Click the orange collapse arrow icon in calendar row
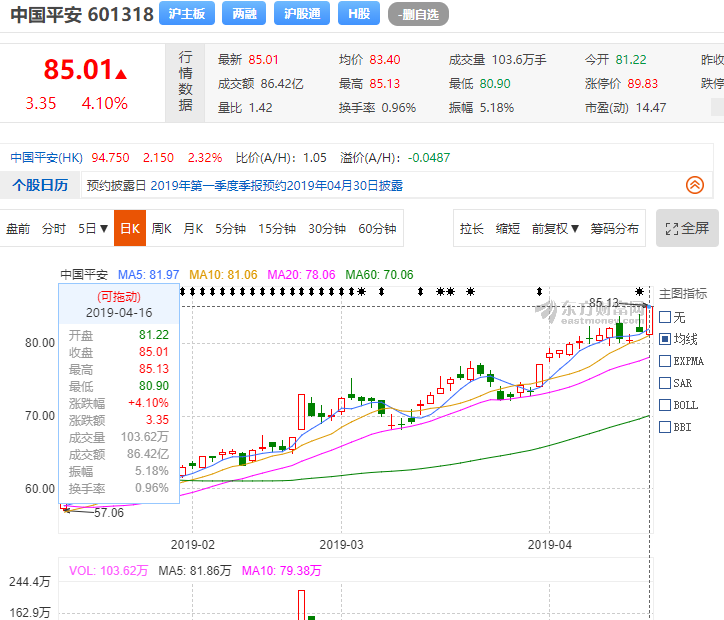This screenshot has height=620, width=724. click(694, 185)
